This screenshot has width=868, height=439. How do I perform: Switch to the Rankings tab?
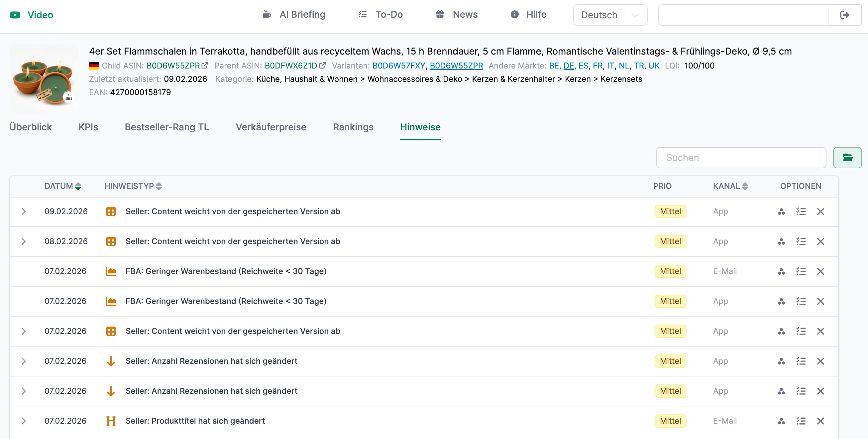point(353,127)
